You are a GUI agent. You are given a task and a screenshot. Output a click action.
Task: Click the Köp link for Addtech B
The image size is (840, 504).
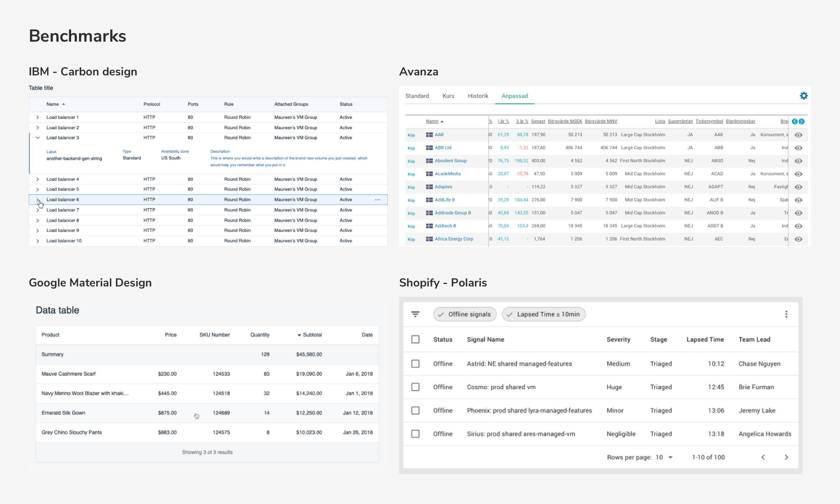pyautogui.click(x=411, y=227)
